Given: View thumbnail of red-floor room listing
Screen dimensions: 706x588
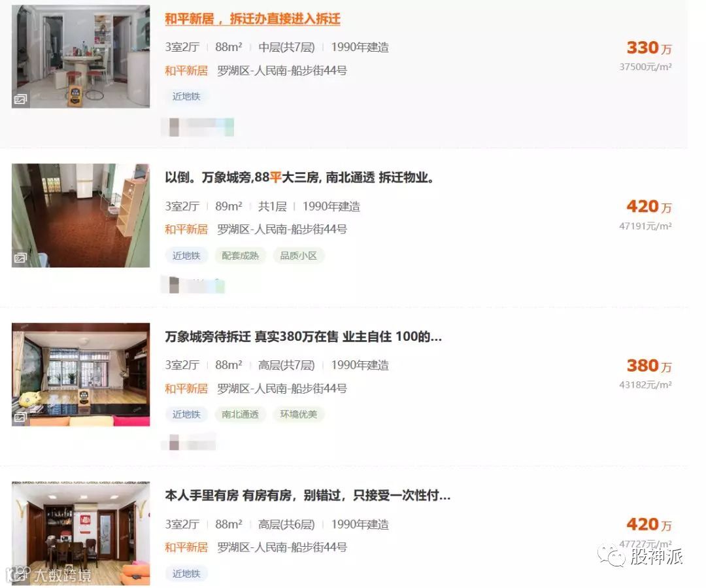Looking at the screenshot, I should pyautogui.click(x=80, y=215).
